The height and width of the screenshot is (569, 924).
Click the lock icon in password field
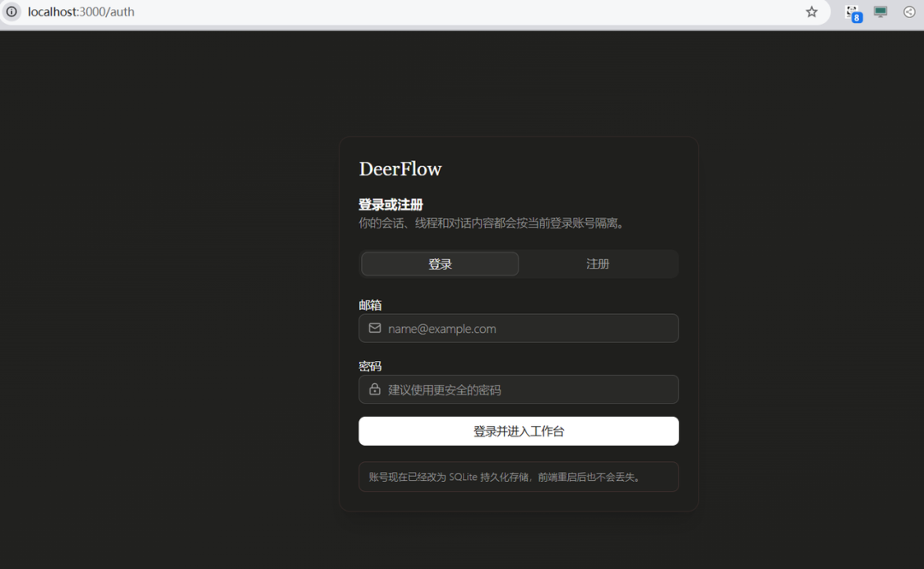375,389
